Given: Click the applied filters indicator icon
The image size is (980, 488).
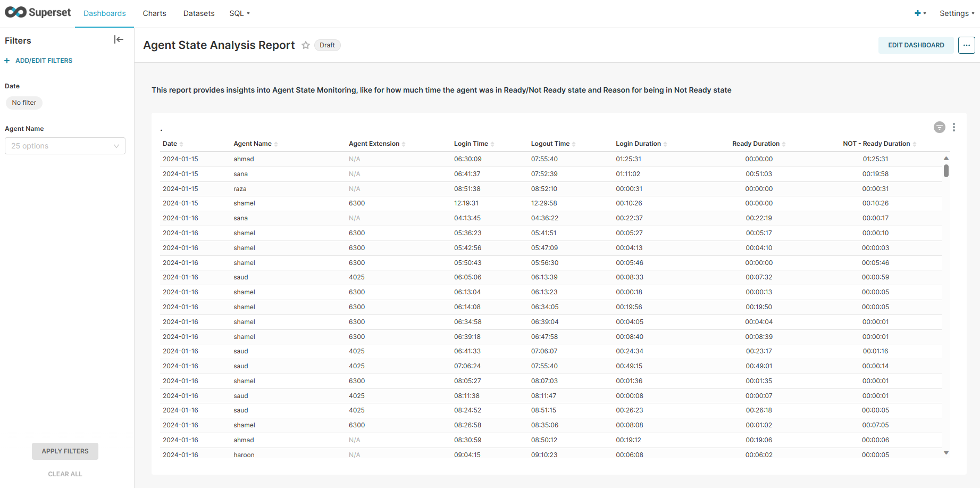Looking at the screenshot, I should coord(939,127).
